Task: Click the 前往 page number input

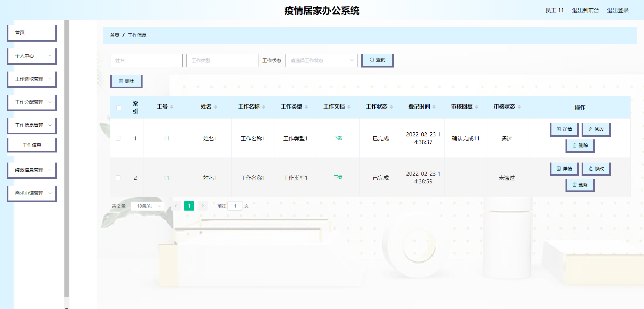Action: pos(235,206)
